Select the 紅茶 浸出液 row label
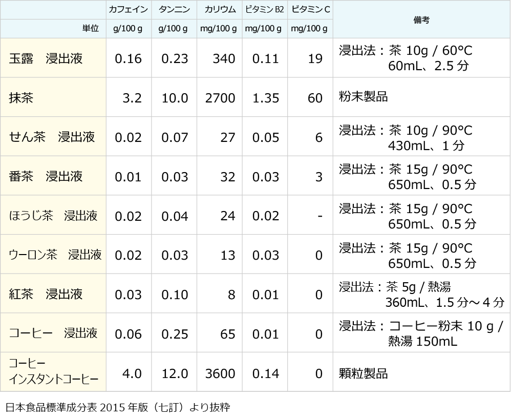 coord(46,295)
